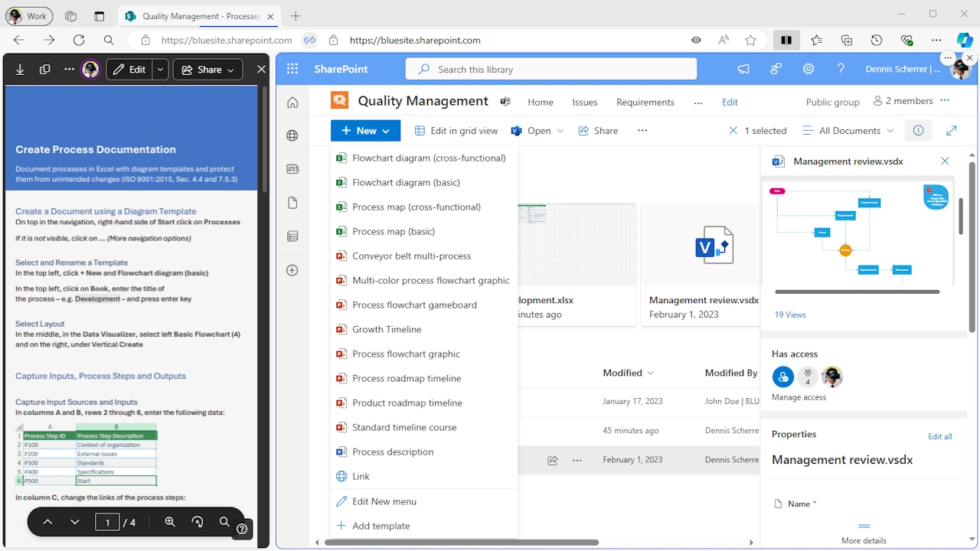Open the Requirements navigation tab
The height and width of the screenshot is (551, 980).
[x=645, y=102]
